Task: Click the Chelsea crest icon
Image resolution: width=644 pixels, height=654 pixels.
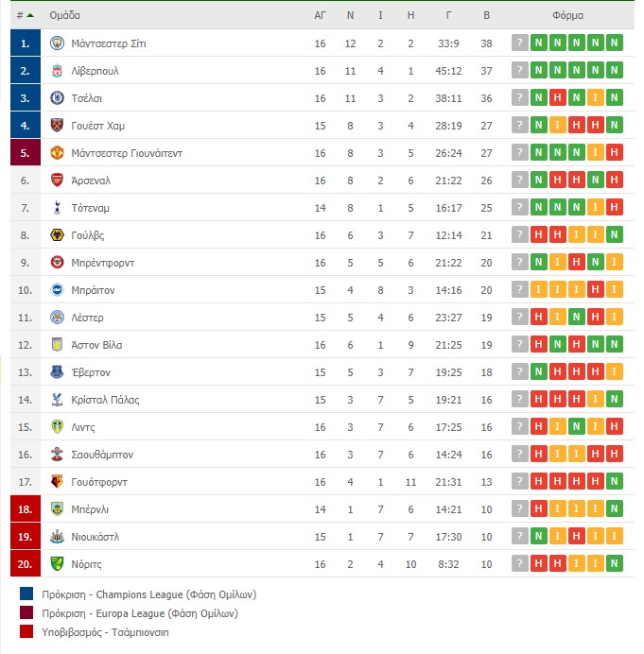Action: coord(57,98)
